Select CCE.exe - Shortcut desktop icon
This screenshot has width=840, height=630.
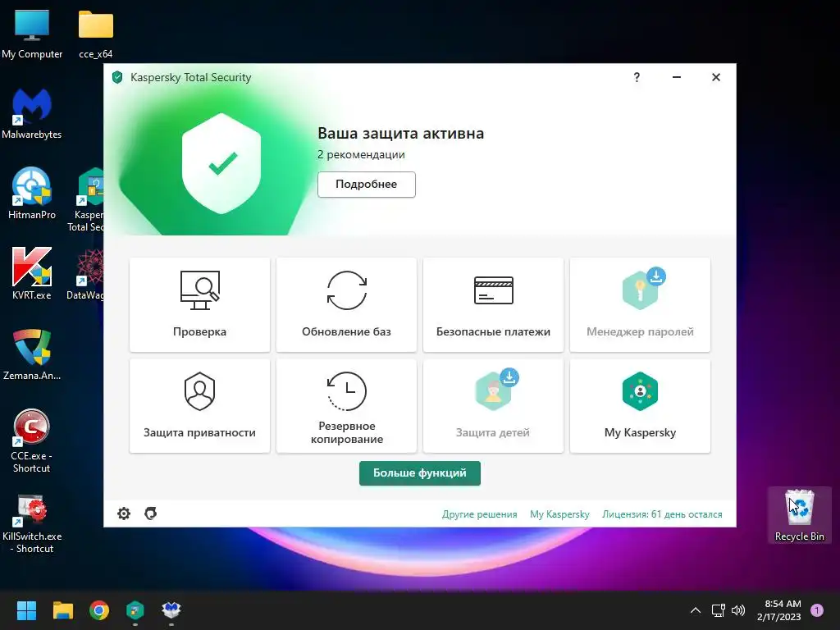coord(32,441)
